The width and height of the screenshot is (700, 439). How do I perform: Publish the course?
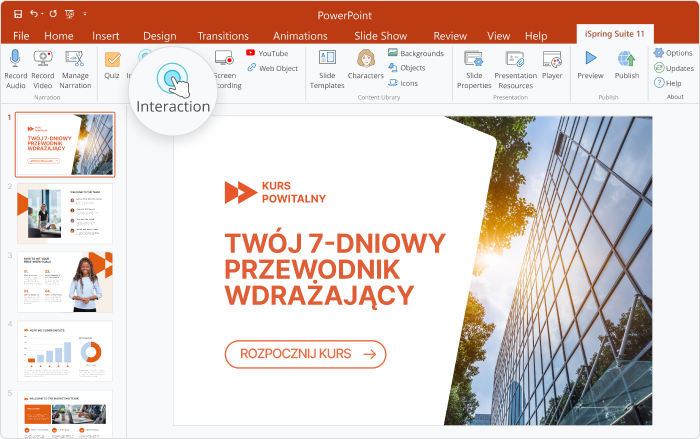coord(627,65)
